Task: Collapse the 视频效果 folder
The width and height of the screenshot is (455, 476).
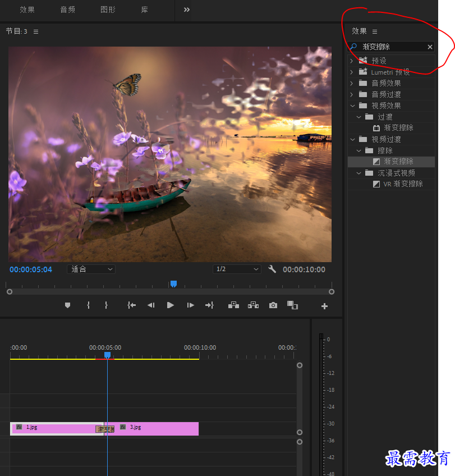Action: coord(352,106)
